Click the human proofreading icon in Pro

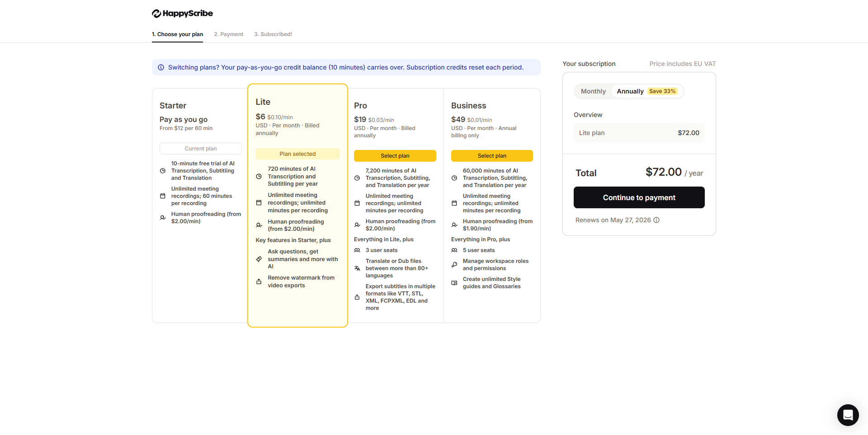pos(357,225)
